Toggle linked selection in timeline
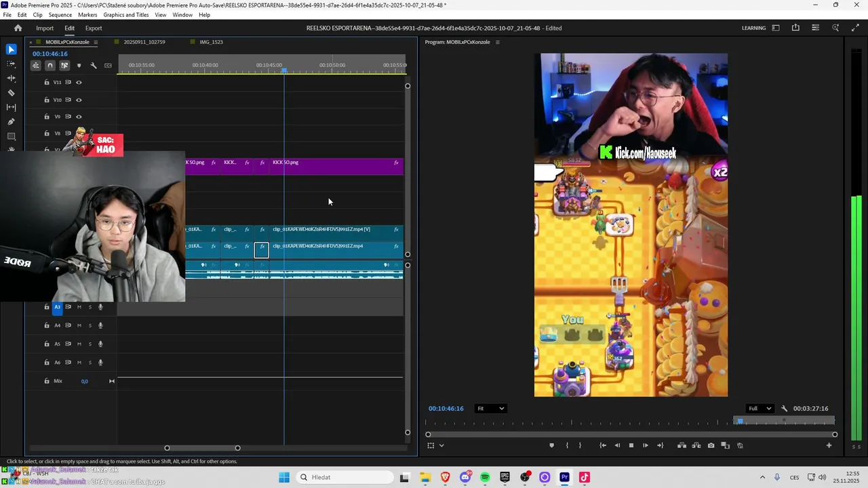This screenshot has height=488, width=868. 64,66
